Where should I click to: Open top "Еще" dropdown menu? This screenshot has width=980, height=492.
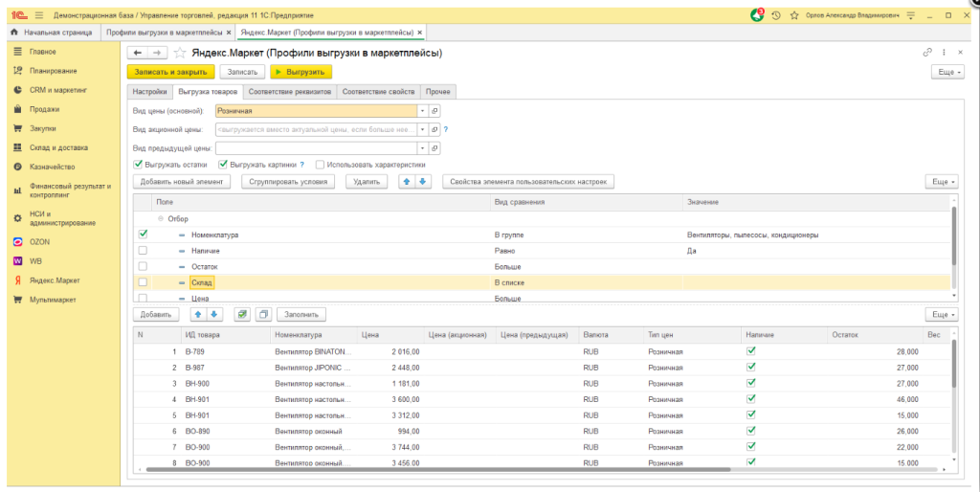[x=947, y=72]
